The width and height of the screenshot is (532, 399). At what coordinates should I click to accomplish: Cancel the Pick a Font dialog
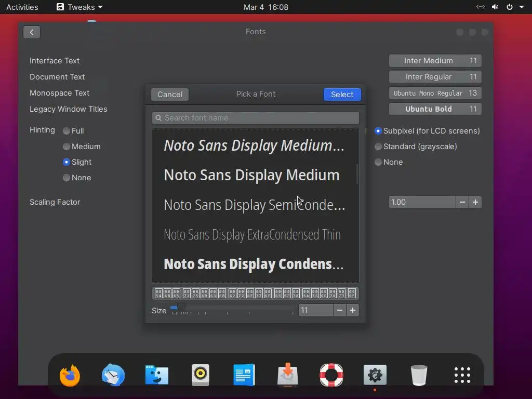click(x=170, y=95)
